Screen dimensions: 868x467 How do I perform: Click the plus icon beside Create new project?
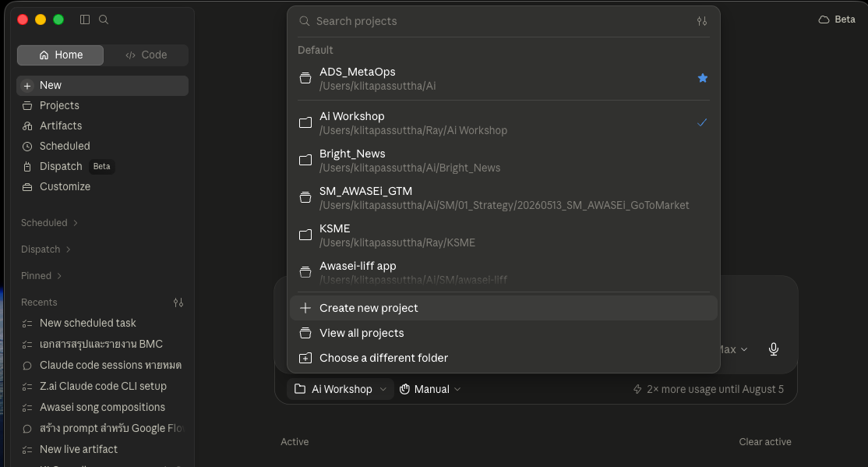[305, 308]
